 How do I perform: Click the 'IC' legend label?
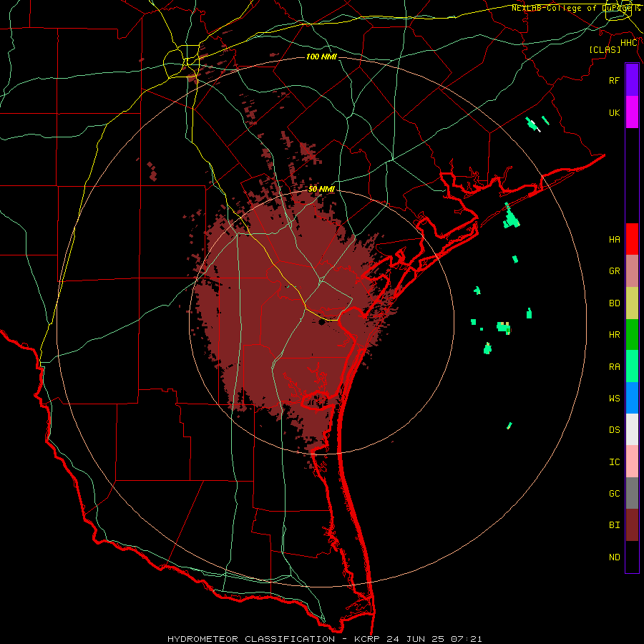[614, 462]
